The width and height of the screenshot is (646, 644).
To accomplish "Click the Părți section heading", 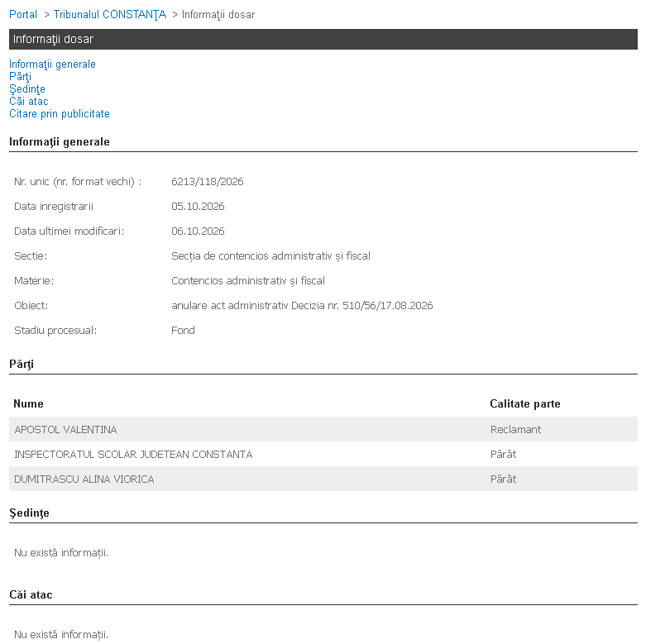I will [22, 365].
